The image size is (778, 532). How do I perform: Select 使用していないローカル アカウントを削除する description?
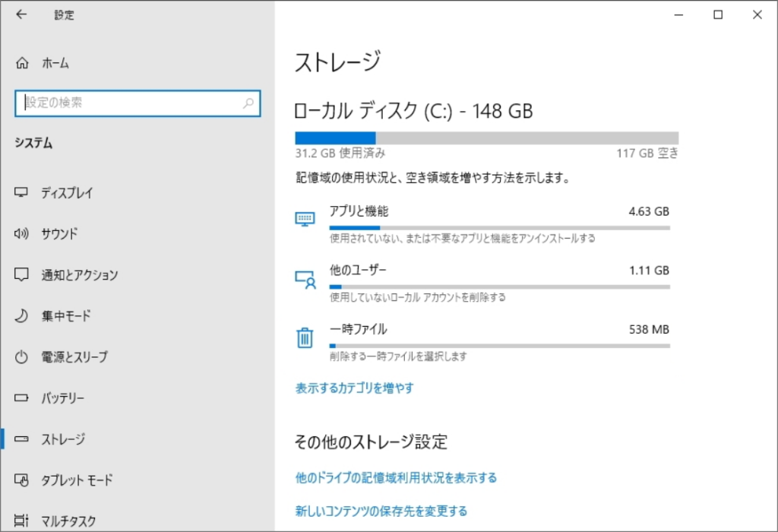[418, 297]
